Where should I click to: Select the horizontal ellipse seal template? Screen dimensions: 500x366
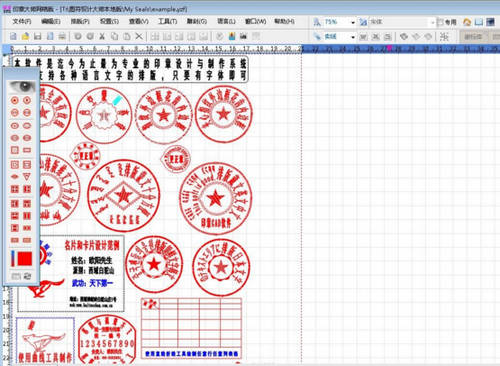click(27, 126)
